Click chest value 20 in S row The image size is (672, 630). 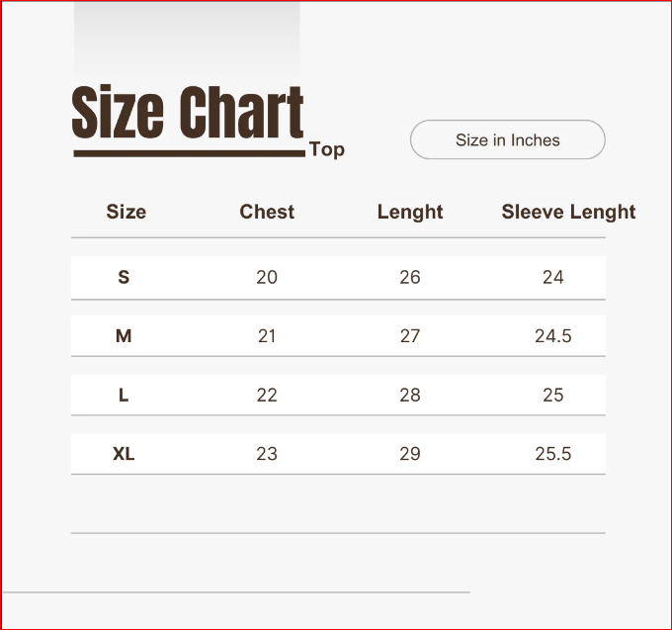point(267,278)
